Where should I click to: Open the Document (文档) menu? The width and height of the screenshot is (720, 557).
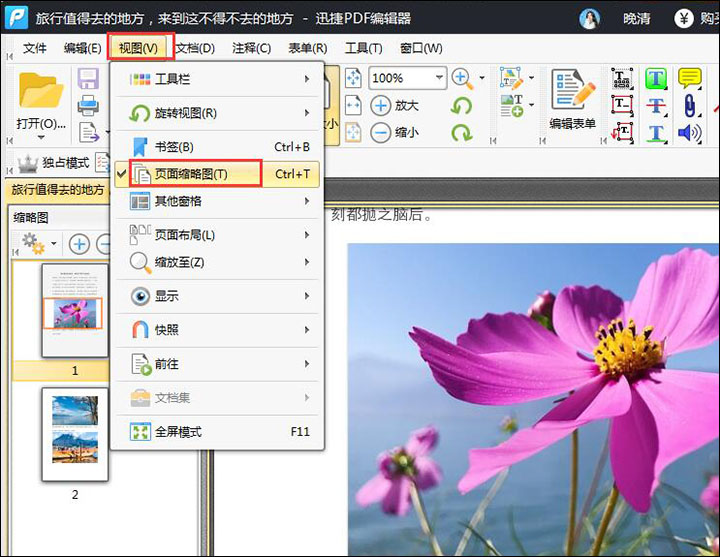194,48
